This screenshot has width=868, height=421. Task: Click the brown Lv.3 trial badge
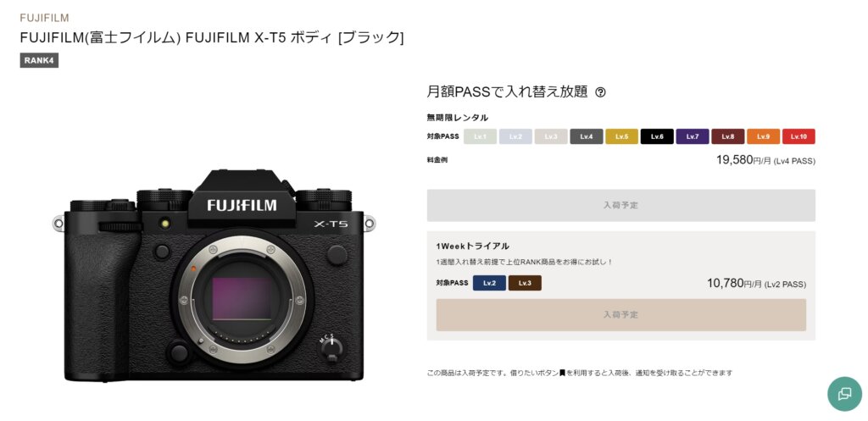(525, 283)
